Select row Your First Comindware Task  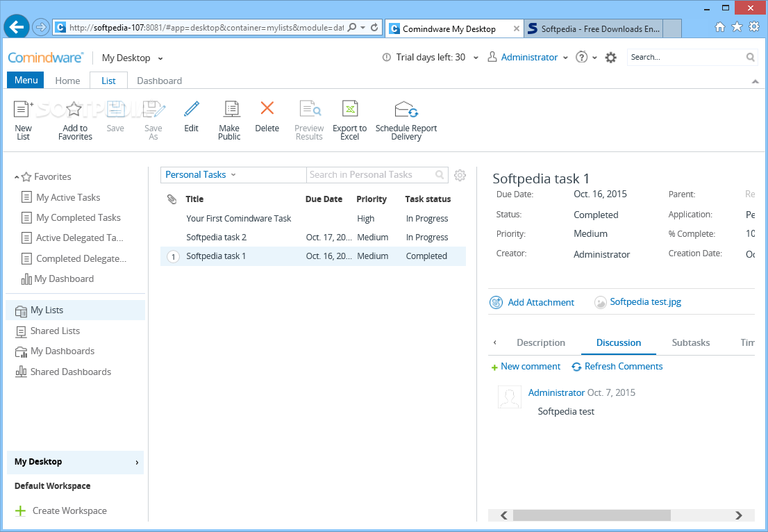[313, 219]
